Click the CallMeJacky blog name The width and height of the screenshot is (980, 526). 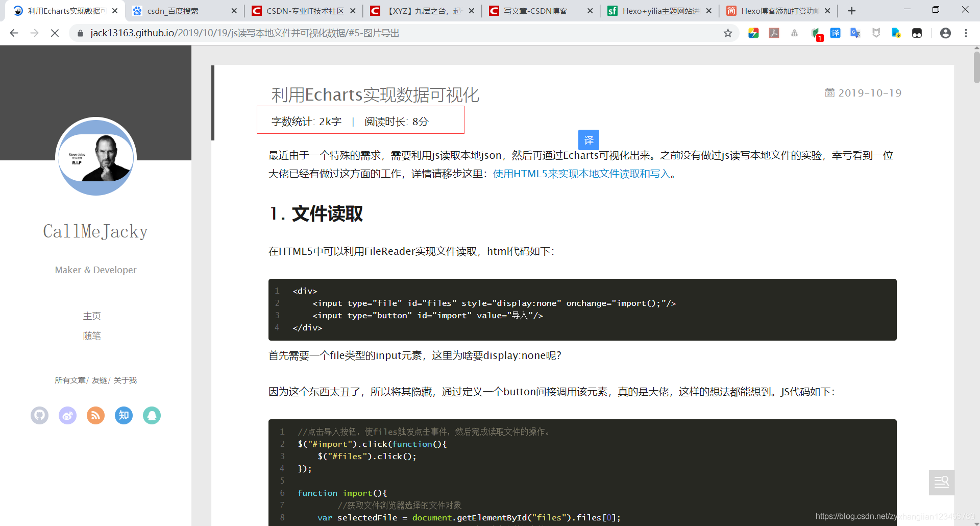pos(95,231)
